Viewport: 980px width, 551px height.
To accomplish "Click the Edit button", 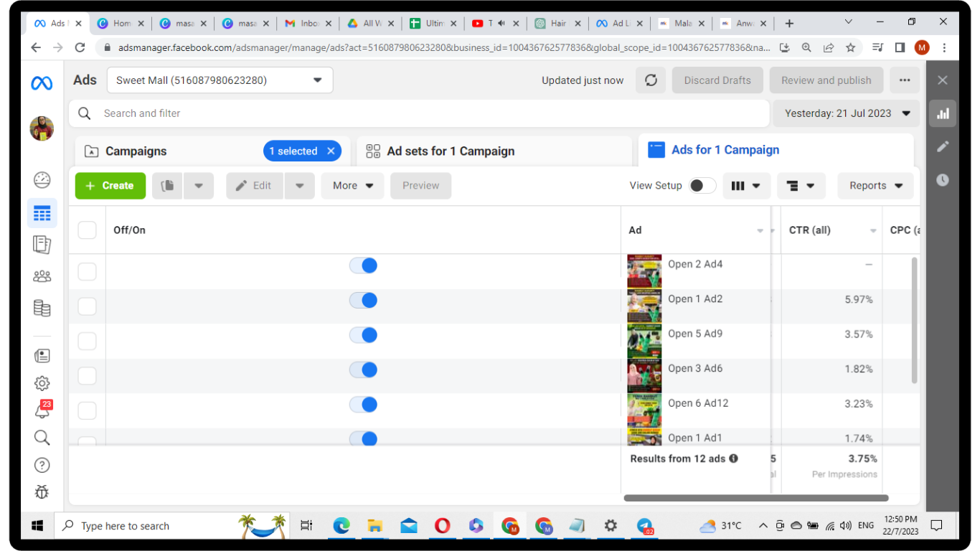I will click(255, 185).
